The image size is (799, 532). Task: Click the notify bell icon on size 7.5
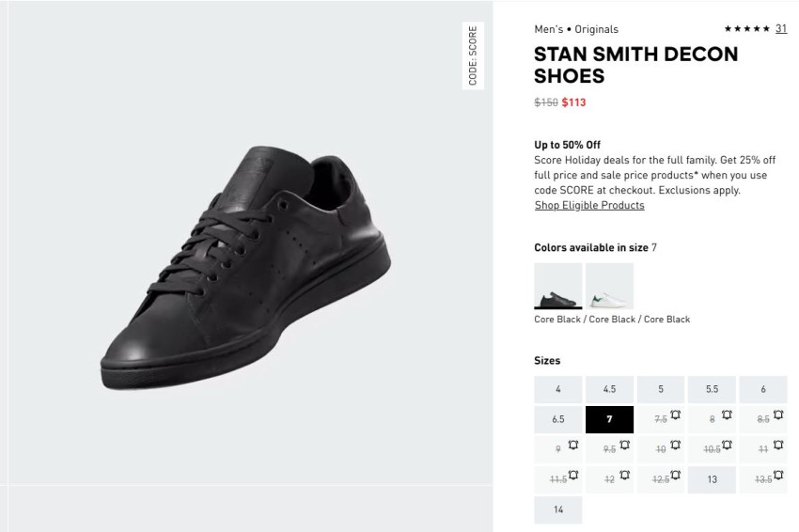coord(675,415)
